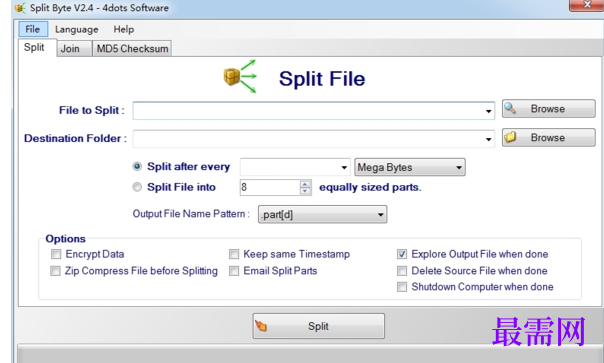Screen dimensions: 604x363
Task: Enable Shutdown Computer when done
Action: point(402,287)
